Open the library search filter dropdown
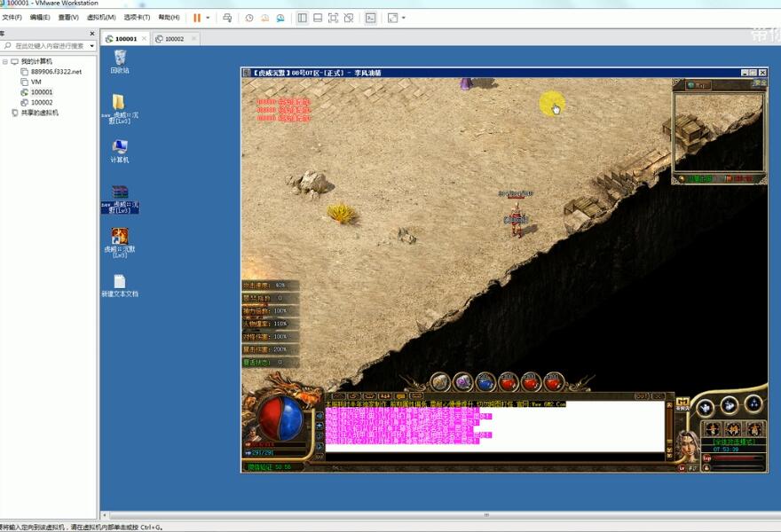The image size is (781, 532). click(92, 46)
